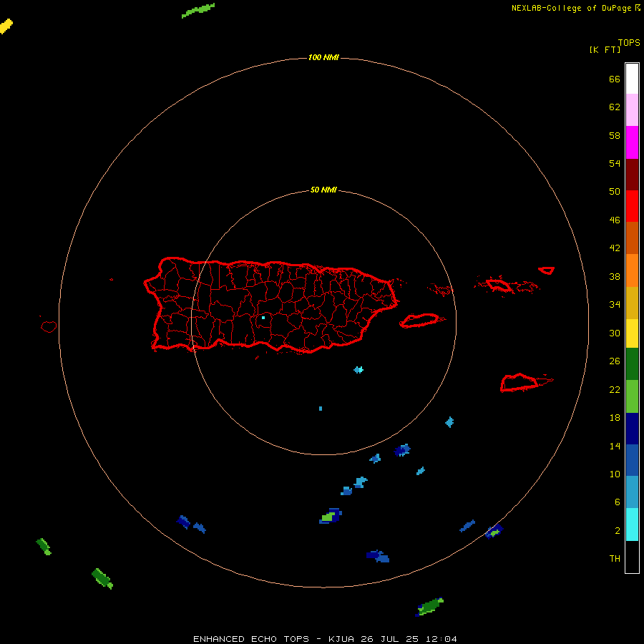Image resolution: width=644 pixels, height=644 pixels.
Task: Click the yellow legend band next to 30
Action: (x=632, y=333)
